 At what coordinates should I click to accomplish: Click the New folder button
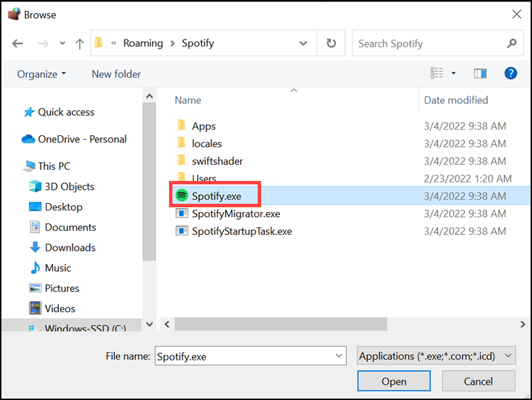tap(116, 74)
